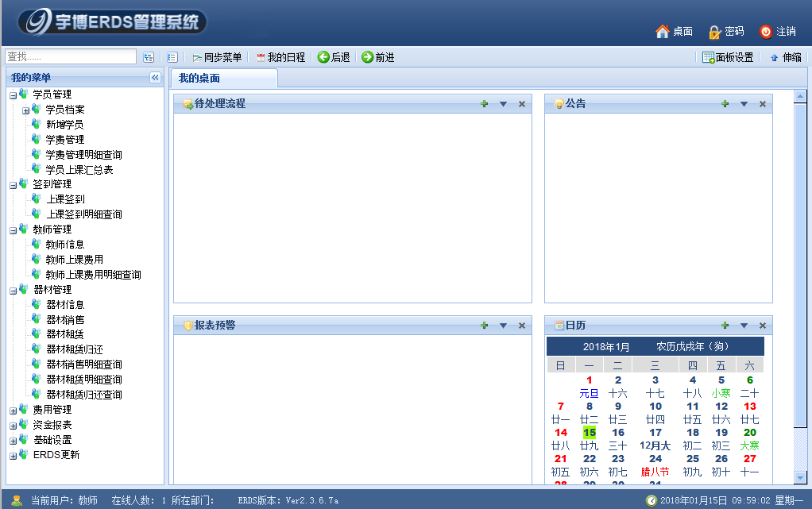Collapse the 器材管理 tree node

tap(13, 291)
